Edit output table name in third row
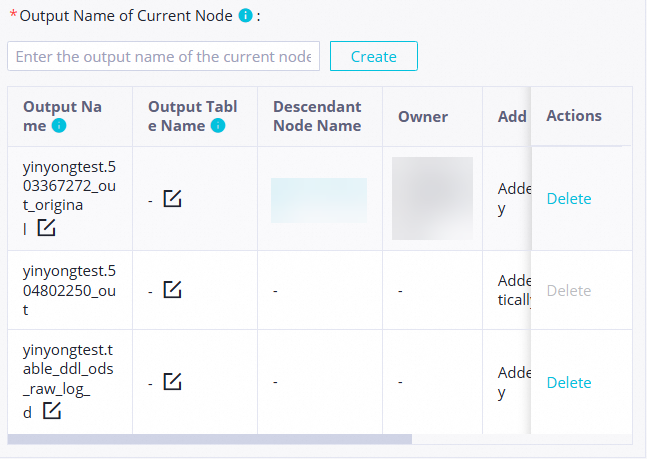 coord(172,382)
